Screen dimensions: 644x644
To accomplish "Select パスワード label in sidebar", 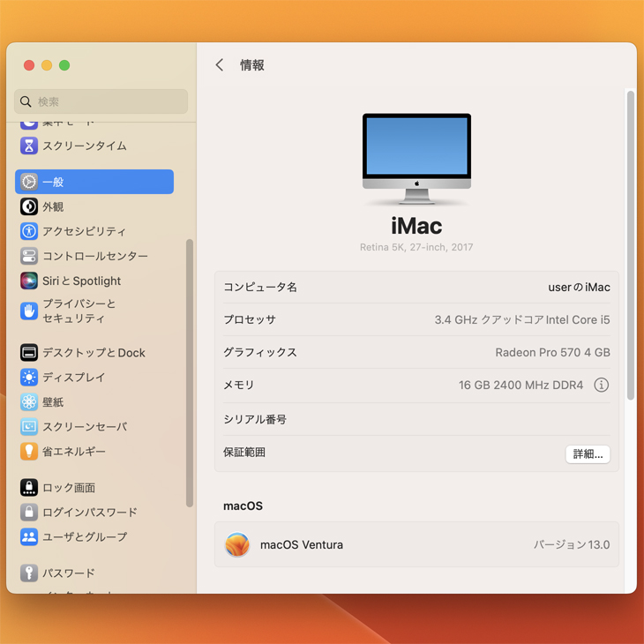I will (69, 573).
